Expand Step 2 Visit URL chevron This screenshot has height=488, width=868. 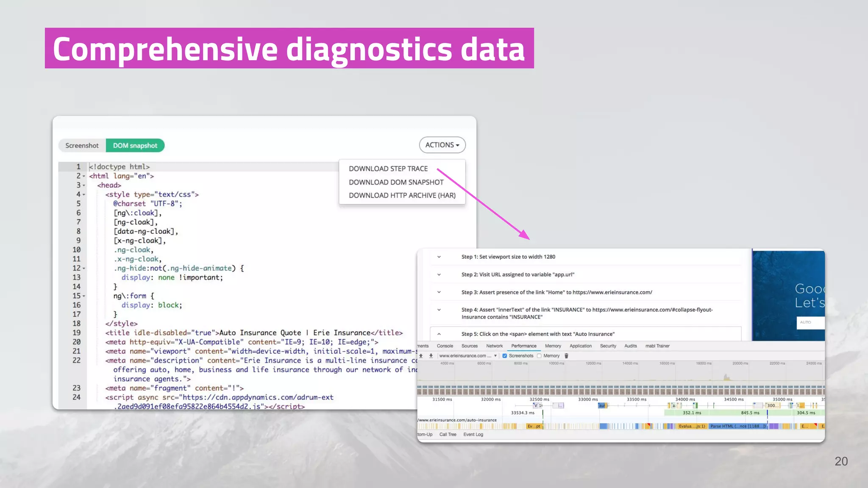click(439, 274)
